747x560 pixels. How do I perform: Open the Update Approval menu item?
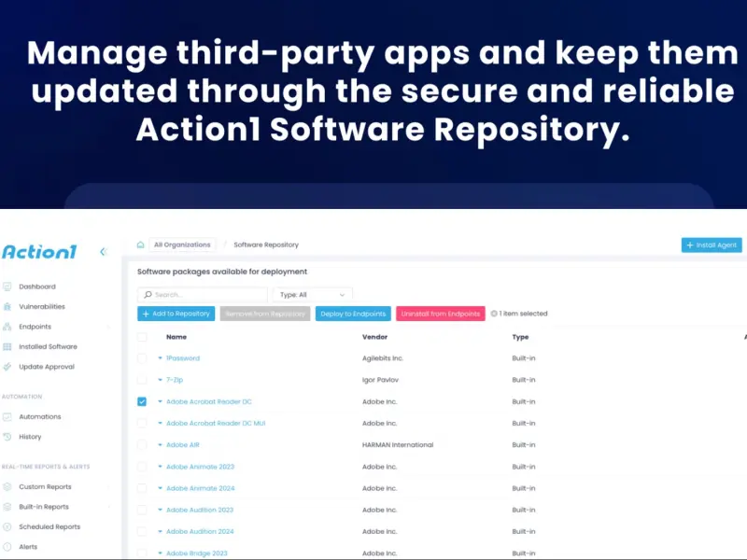click(47, 367)
